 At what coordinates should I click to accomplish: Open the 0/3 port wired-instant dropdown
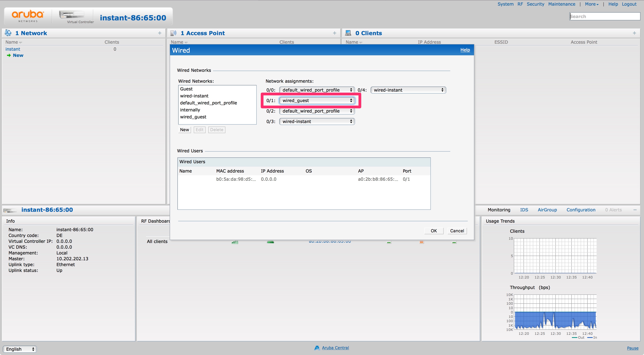[x=317, y=121]
